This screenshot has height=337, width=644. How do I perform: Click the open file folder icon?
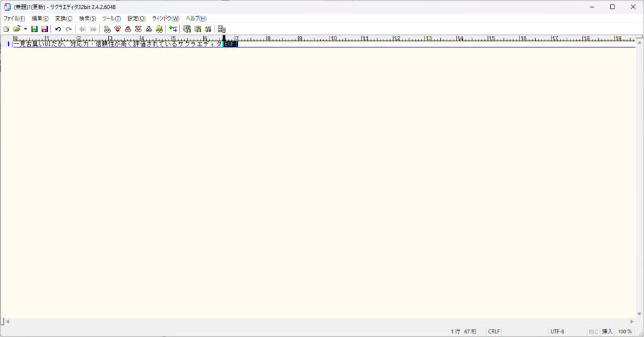click(x=17, y=29)
